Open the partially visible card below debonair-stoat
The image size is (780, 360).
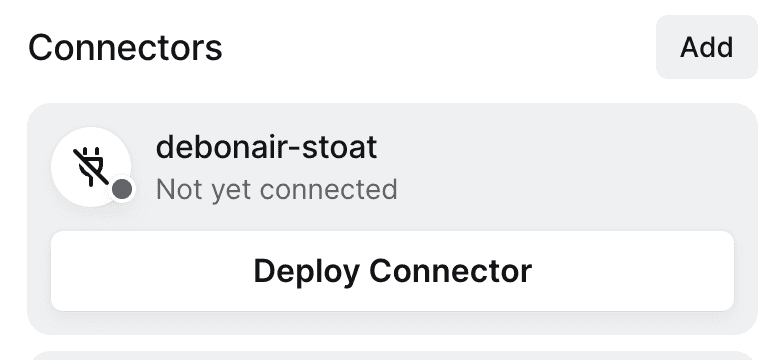392,356
